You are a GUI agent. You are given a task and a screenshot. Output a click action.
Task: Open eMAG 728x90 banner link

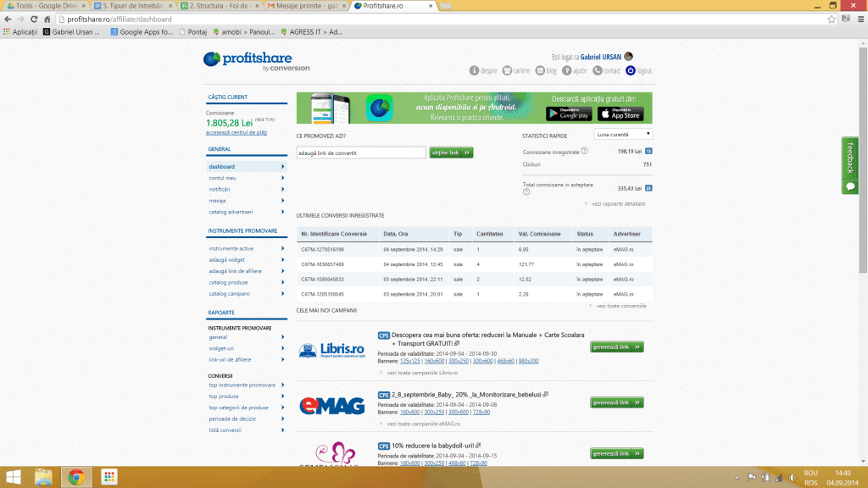(x=481, y=412)
